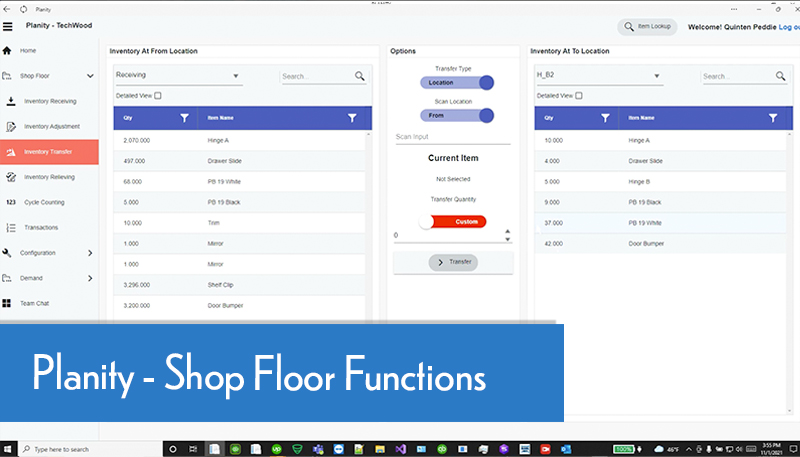Select PB 19 Black row with qty 9.000
Image resolution: width=800 pixels, height=457 pixels.
660,202
